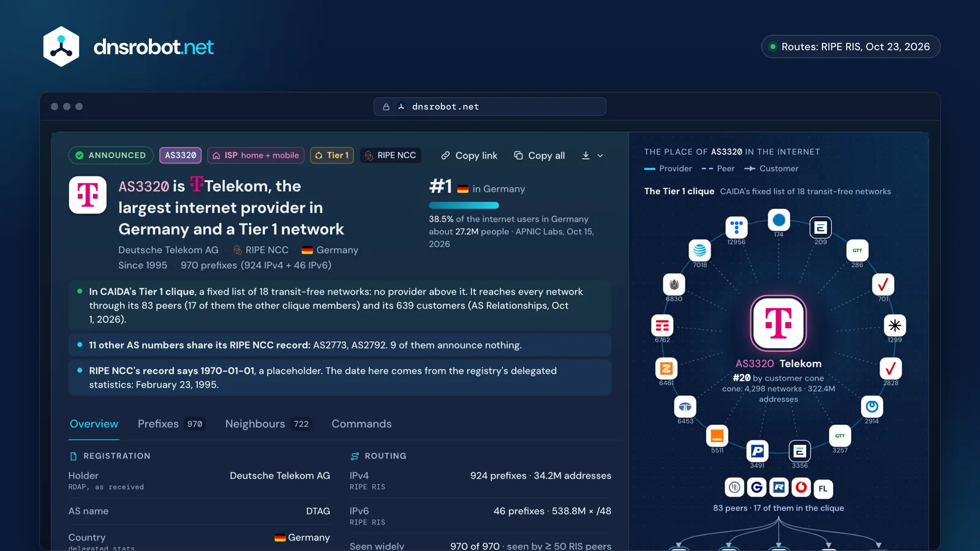Select the GTT AS 286 node
Image resolution: width=980 pixels, height=551 pixels.
pos(857,250)
